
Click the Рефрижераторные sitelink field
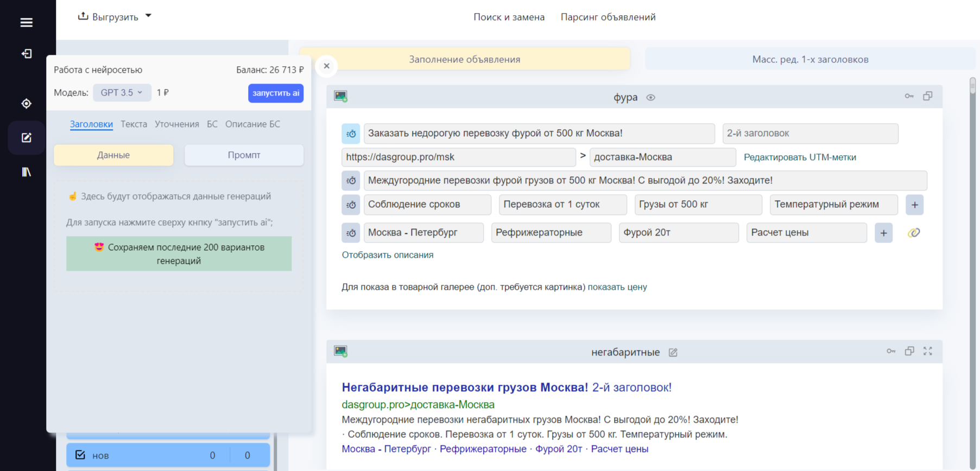tap(551, 233)
